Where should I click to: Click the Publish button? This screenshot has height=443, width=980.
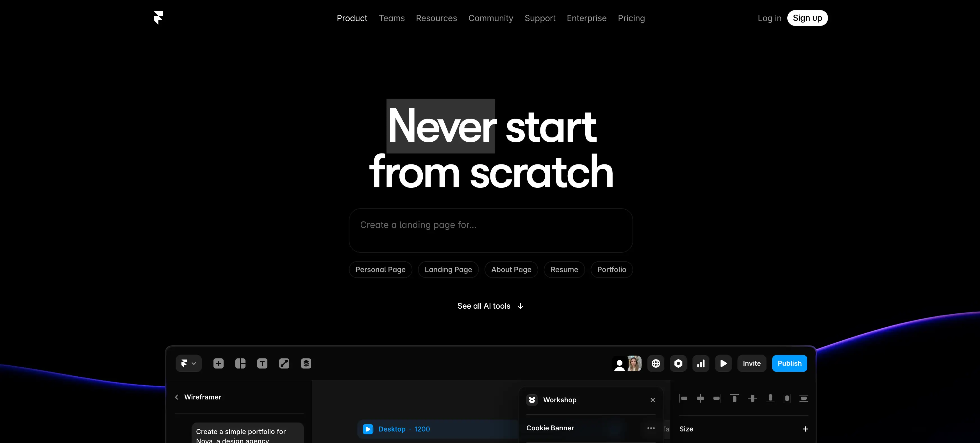coord(789,363)
